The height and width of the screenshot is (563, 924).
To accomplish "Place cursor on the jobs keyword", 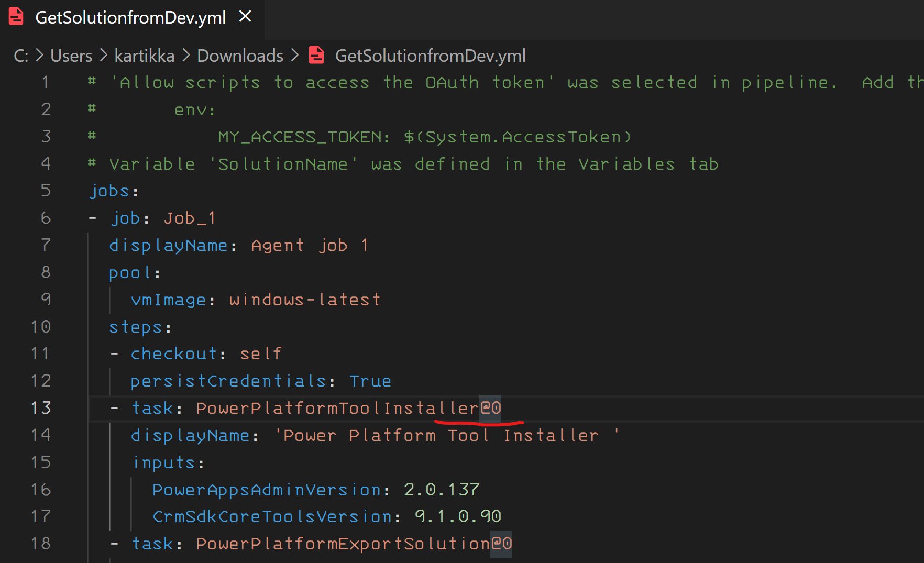I will coord(109,191).
